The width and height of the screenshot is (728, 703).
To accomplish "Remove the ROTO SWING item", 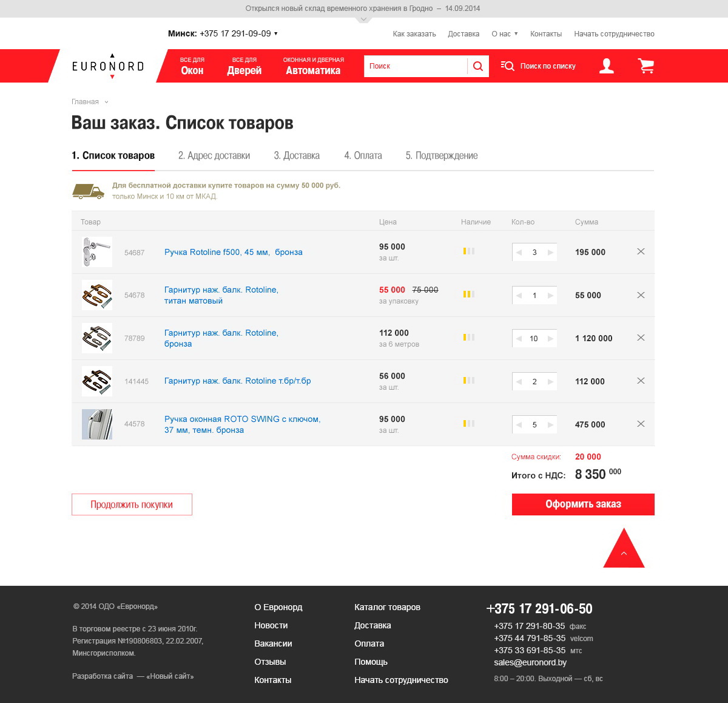I will tap(641, 424).
